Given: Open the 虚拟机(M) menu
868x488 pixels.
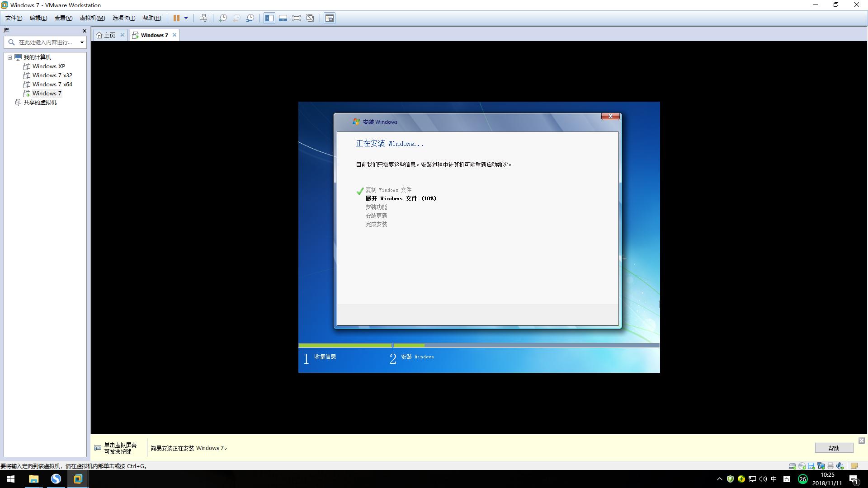Looking at the screenshot, I should point(92,18).
